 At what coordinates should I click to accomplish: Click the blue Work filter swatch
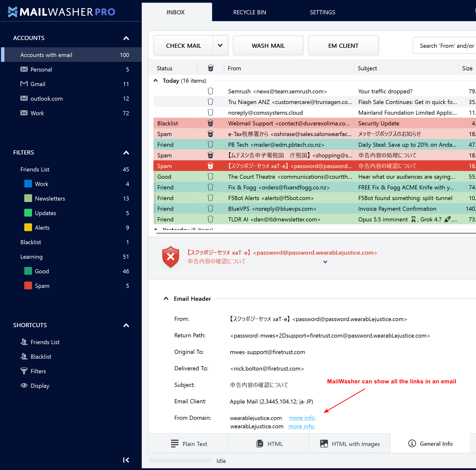point(28,184)
